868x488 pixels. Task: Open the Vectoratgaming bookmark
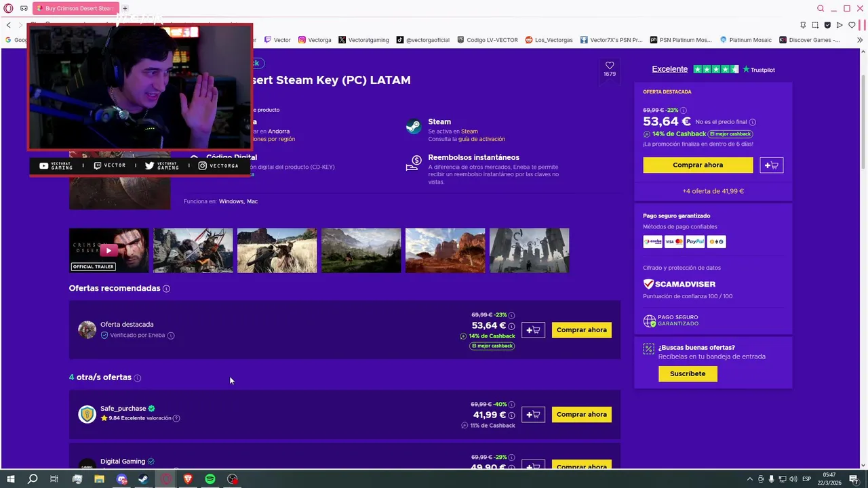pyautogui.click(x=363, y=40)
